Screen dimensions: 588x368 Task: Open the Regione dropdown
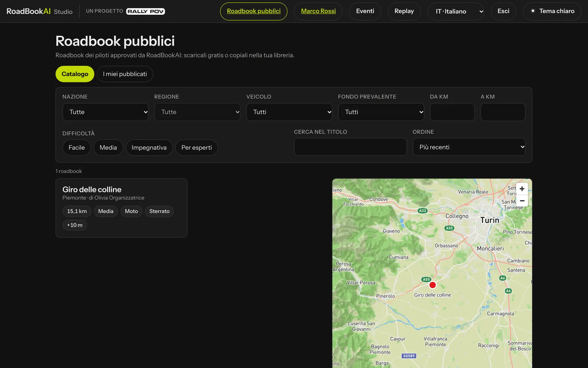(x=197, y=112)
